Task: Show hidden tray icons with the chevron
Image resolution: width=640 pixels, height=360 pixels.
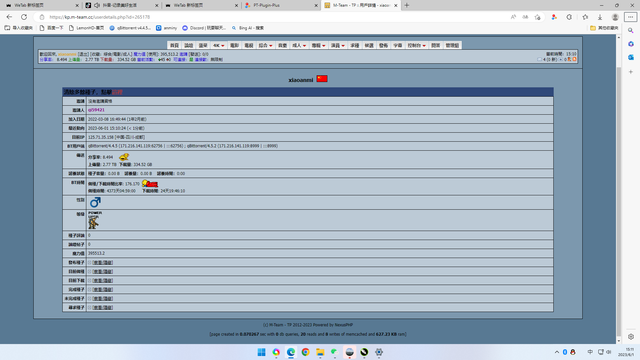Action: coord(557,352)
